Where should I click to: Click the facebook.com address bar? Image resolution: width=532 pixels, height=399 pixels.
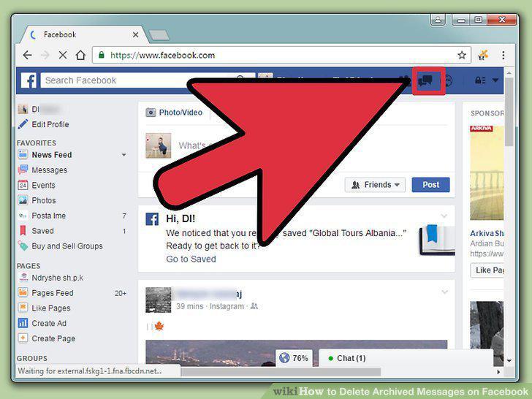tap(281, 55)
